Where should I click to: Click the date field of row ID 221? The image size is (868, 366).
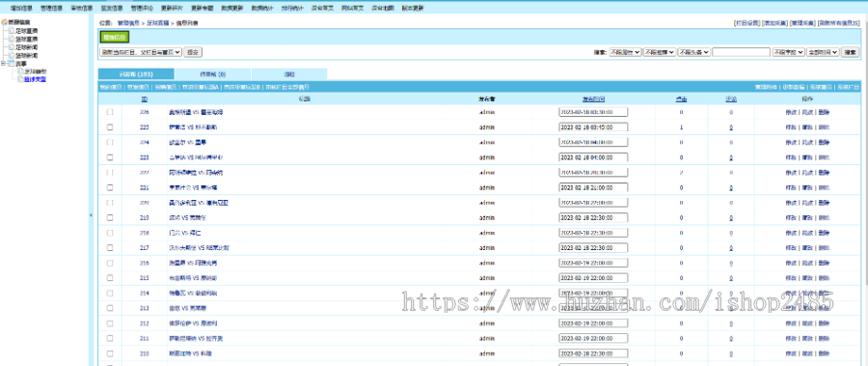click(x=593, y=187)
